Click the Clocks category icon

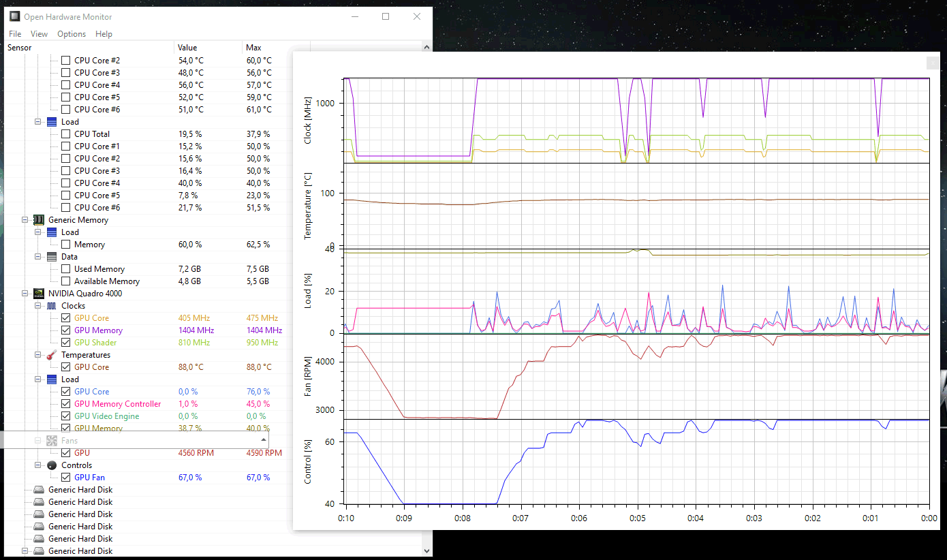point(52,306)
